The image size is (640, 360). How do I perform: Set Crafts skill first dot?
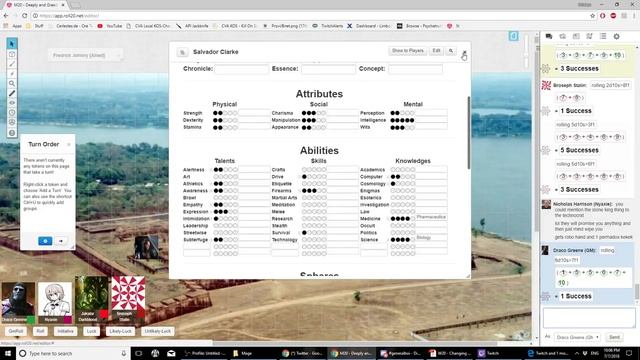[x=304, y=170]
